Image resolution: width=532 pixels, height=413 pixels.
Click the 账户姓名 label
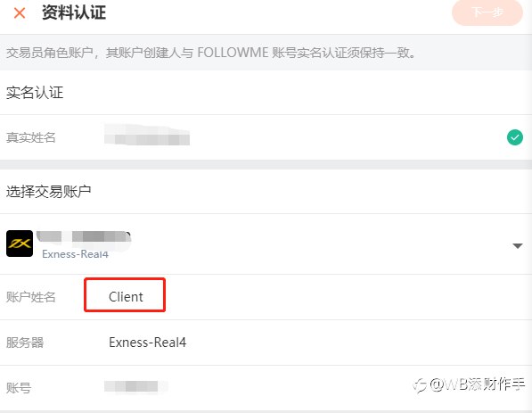click(x=31, y=297)
